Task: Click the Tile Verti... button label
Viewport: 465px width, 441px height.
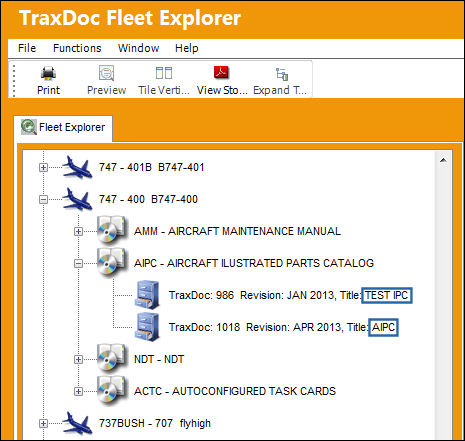Action: (164, 90)
